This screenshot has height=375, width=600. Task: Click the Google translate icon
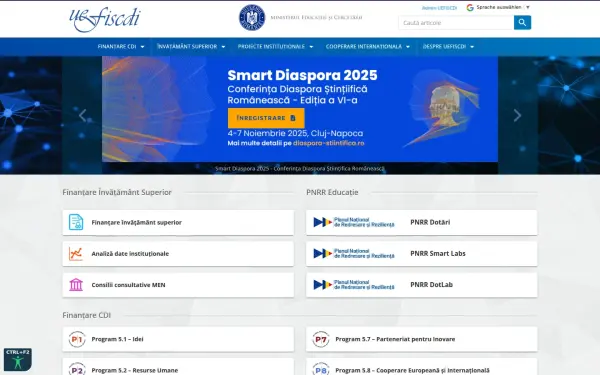click(470, 7)
